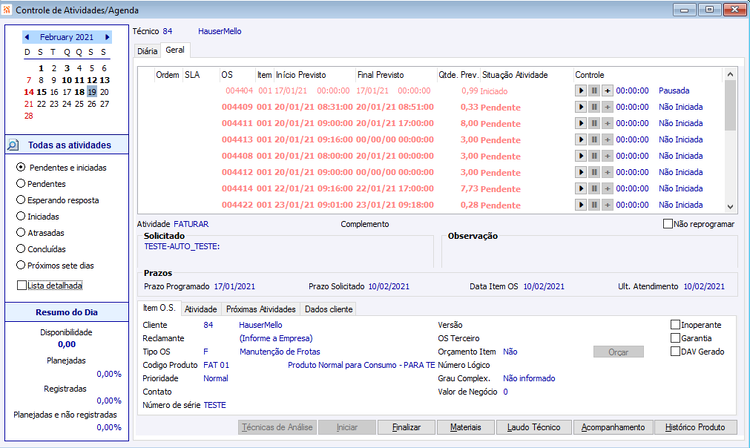
Task: Enable the Lista detalhada checkbox
Action: pos(22,285)
